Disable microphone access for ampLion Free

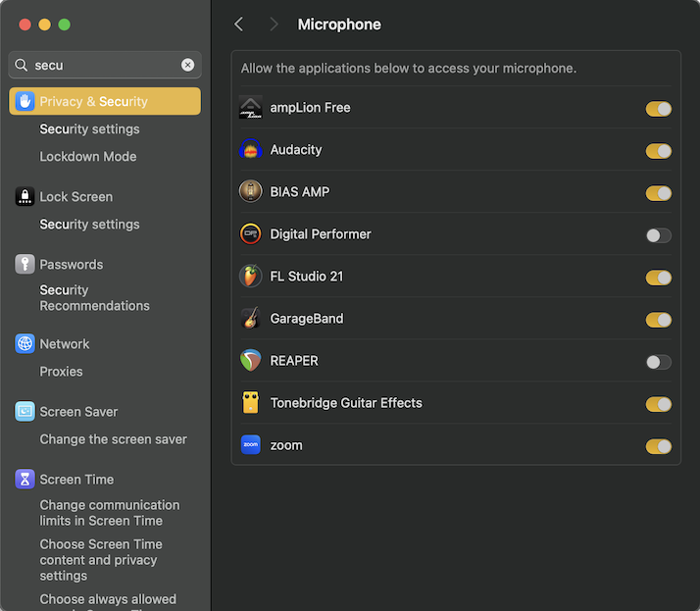(658, 109)
